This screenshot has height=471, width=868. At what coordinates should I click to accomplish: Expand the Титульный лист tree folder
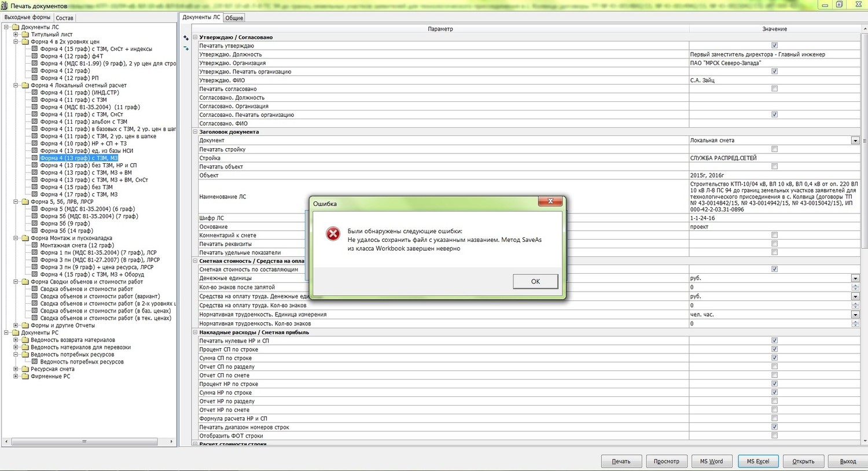(x=16, y=35)
